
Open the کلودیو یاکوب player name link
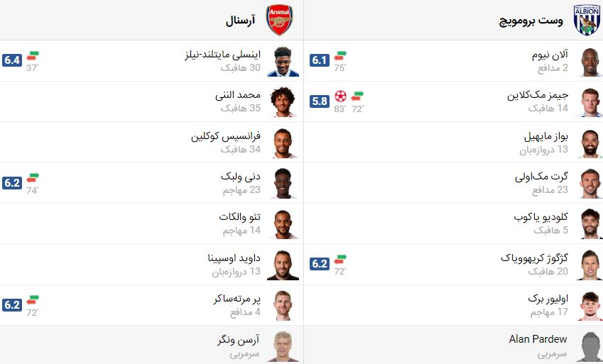coord(540,217)
